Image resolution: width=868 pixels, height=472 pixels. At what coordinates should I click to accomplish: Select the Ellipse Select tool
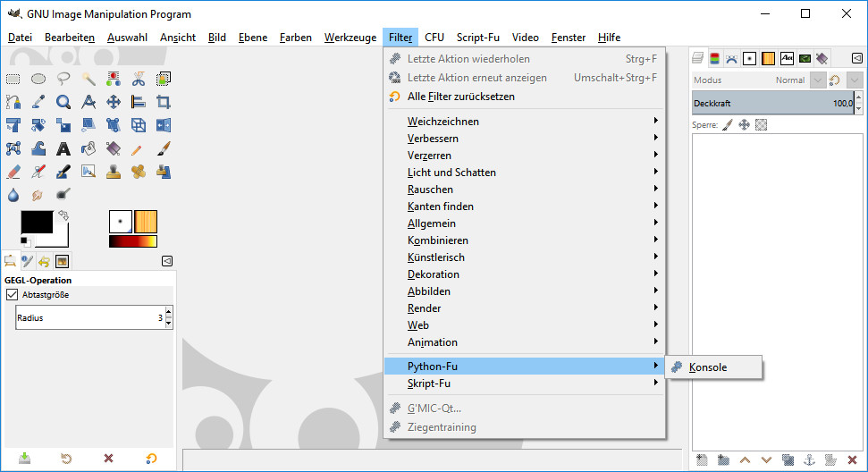point(38,80)
